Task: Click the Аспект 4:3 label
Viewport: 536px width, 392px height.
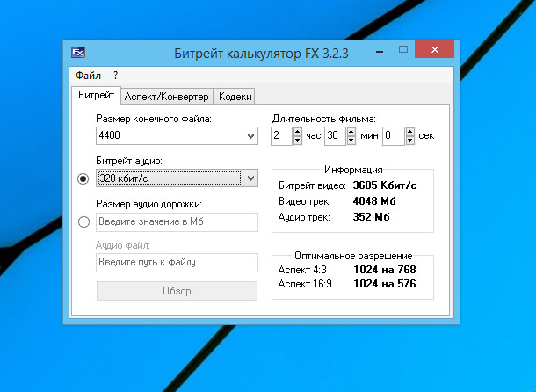Action: pyautogui.click(x=302, y=270)
